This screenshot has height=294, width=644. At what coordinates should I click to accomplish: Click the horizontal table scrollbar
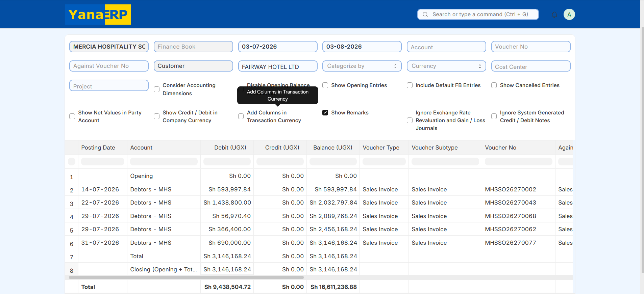point(186,277)
